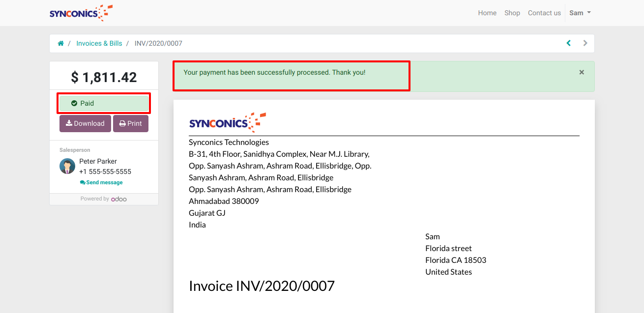Dismiss the payment success alert
This screenshot has width=644, height=313.
coord(582,72)
